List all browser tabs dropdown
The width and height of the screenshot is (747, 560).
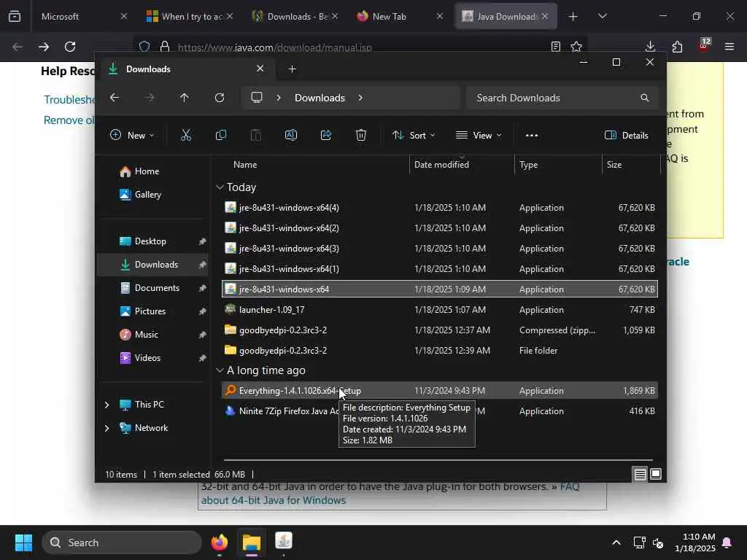pyautogui.click(x=602, y=17)
